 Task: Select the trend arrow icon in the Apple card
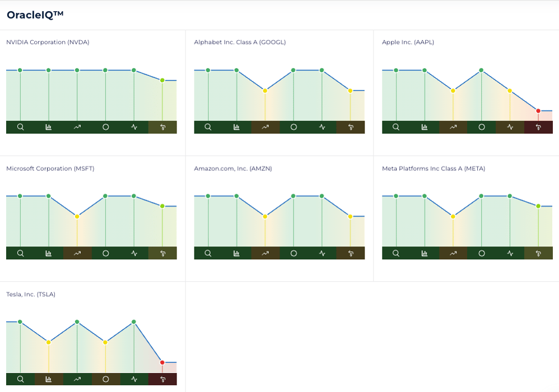tap(453, 127)
